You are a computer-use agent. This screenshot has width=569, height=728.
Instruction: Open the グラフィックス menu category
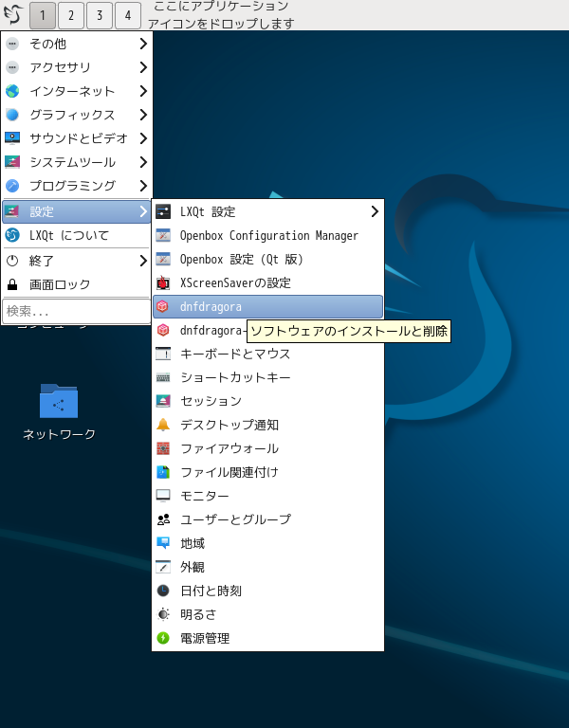pos(76,115)
